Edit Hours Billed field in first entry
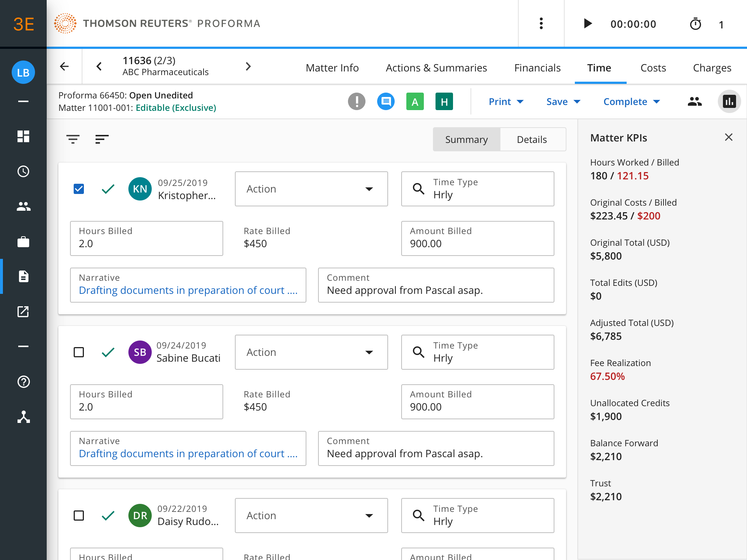This screenshot has height=560, width=747. (x=146, y=239)
